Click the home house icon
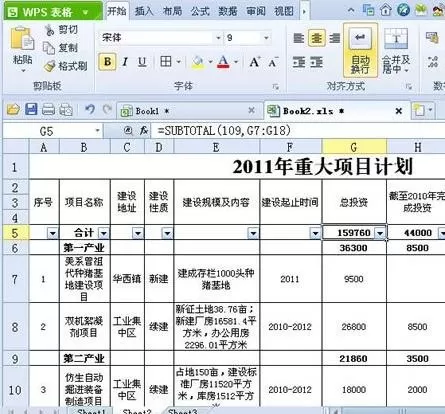The height and width of the screenshot is (414, 445). coord(386,10)
